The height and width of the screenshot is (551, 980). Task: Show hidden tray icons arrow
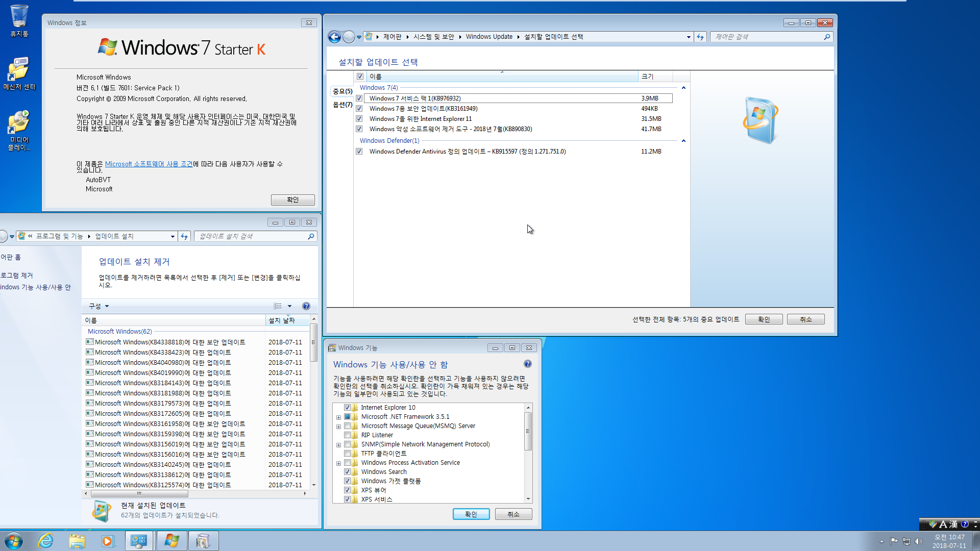coord(881,541)
